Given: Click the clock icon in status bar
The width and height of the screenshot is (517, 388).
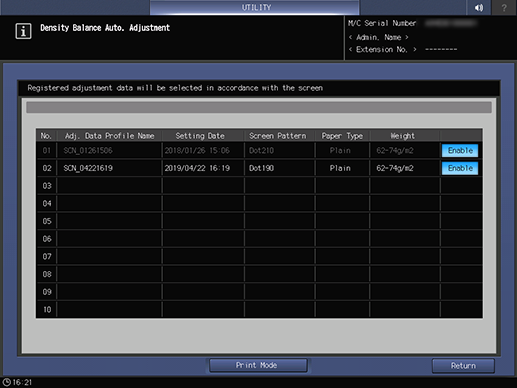Looking at the screenshot, I should point(7,382).
